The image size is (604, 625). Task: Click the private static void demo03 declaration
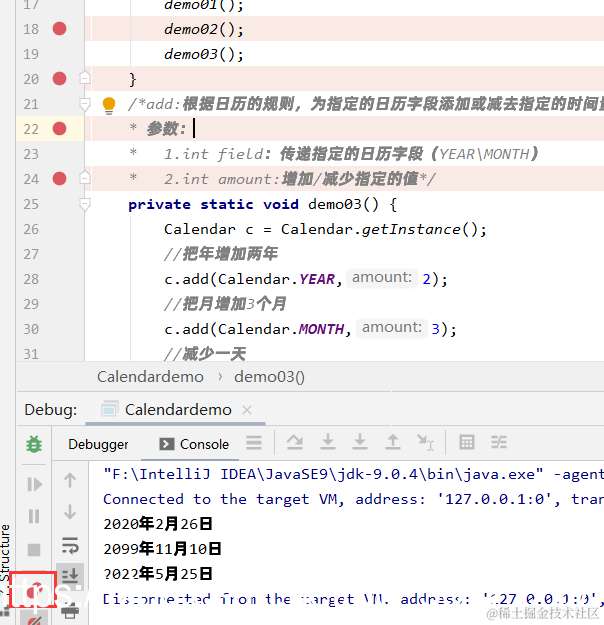(x=262, y=204)
